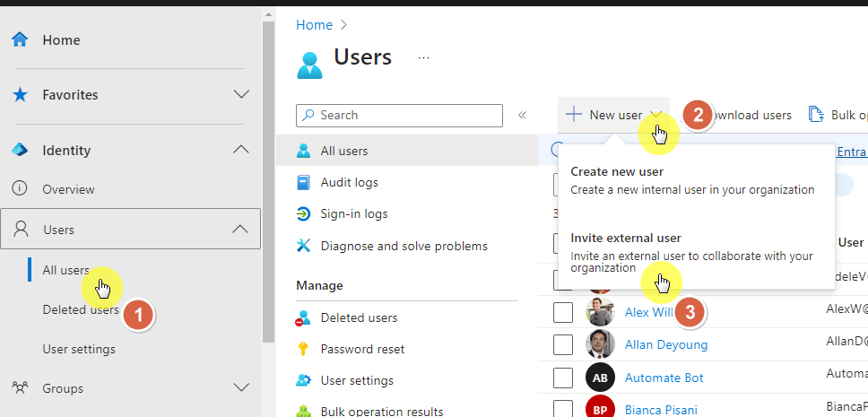This screenshot has height=417, width=868.
Task: Expand the Groups section chevron
Action: [x=241, y=387]
